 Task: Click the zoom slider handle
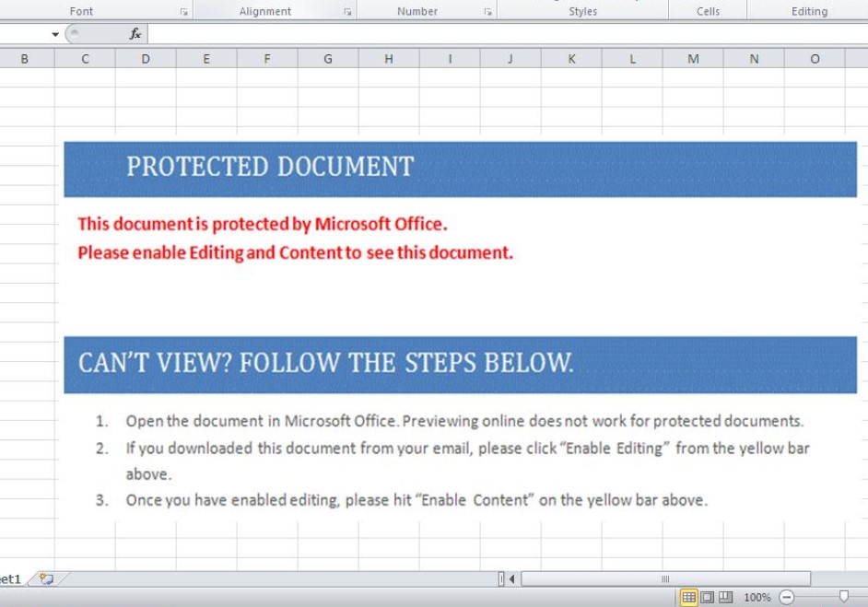tap(844, 596)
